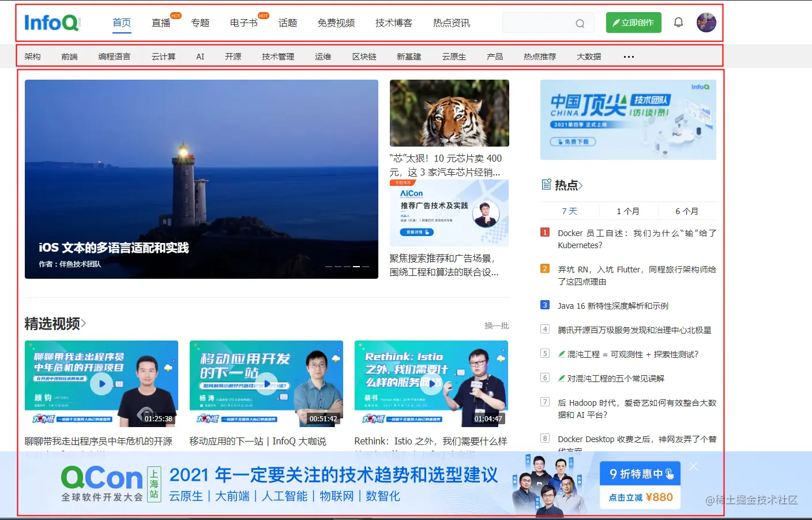Click the InfoQ logo

pyautogui.click(x=51, y=23)
